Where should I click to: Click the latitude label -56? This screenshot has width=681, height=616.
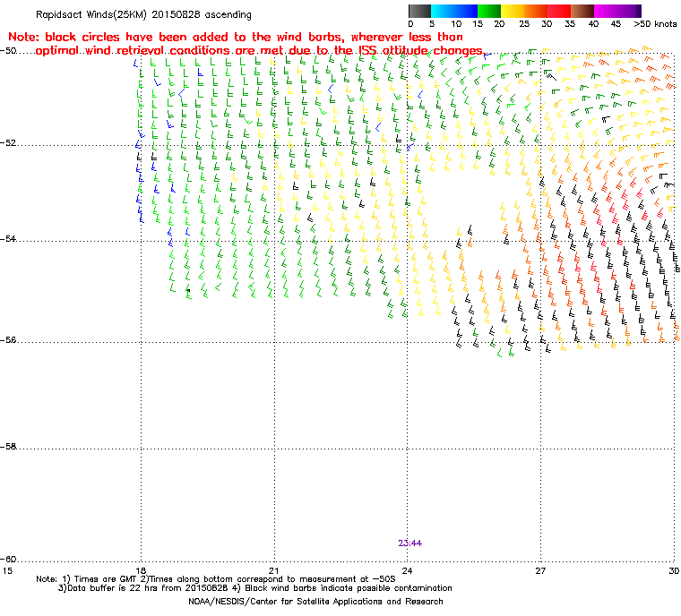(x=8, y=340)
